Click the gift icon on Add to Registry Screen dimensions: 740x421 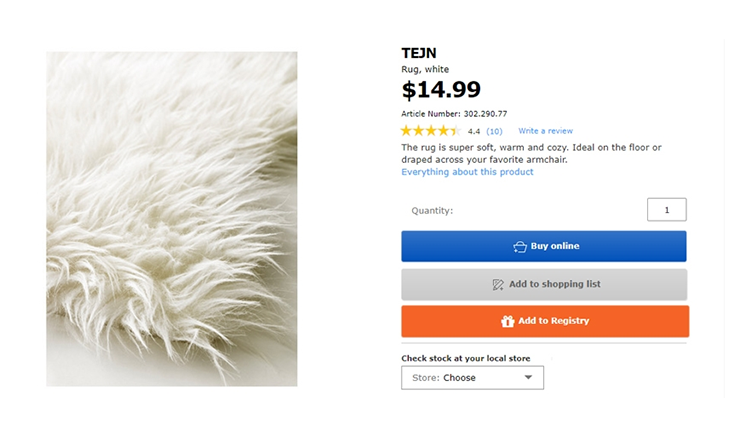tap(508, 322)
